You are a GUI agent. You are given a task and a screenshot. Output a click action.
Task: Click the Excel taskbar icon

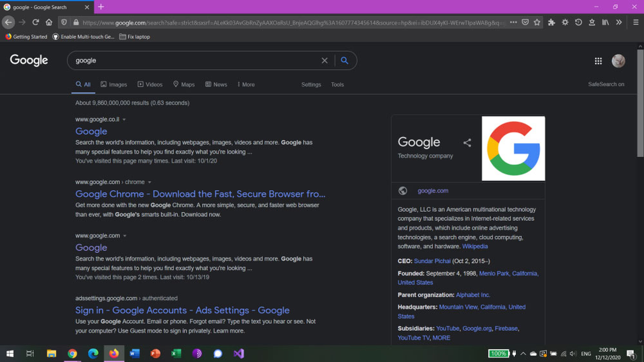click(176, 353)
